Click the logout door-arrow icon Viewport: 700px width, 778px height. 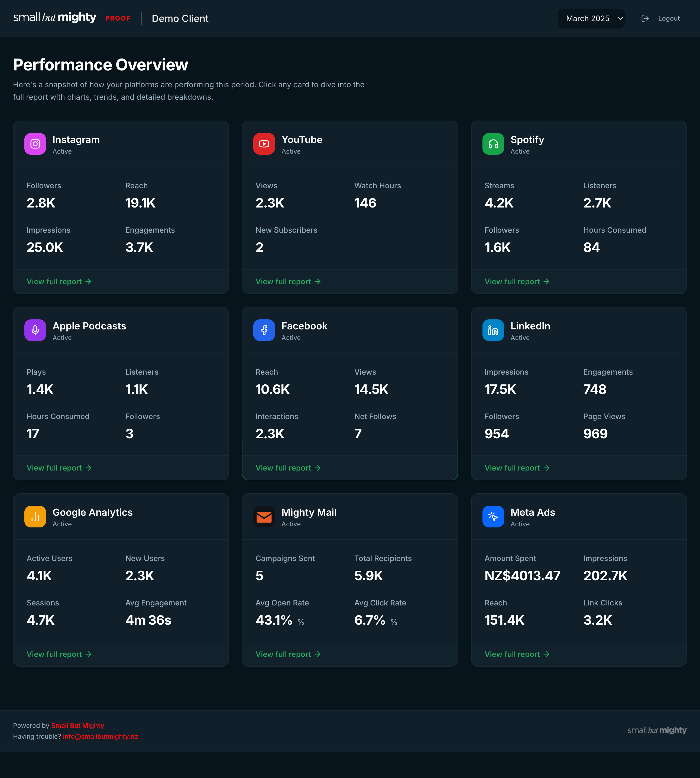645,18
